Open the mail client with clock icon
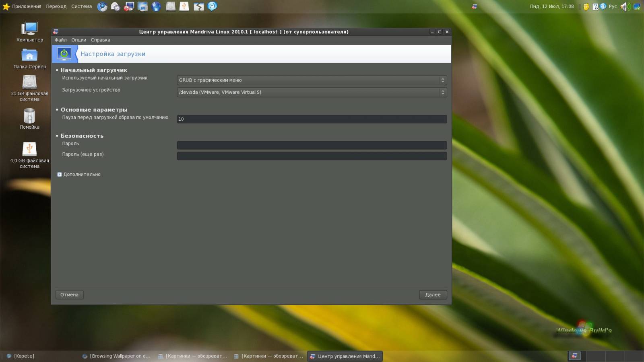 (116, 6)
